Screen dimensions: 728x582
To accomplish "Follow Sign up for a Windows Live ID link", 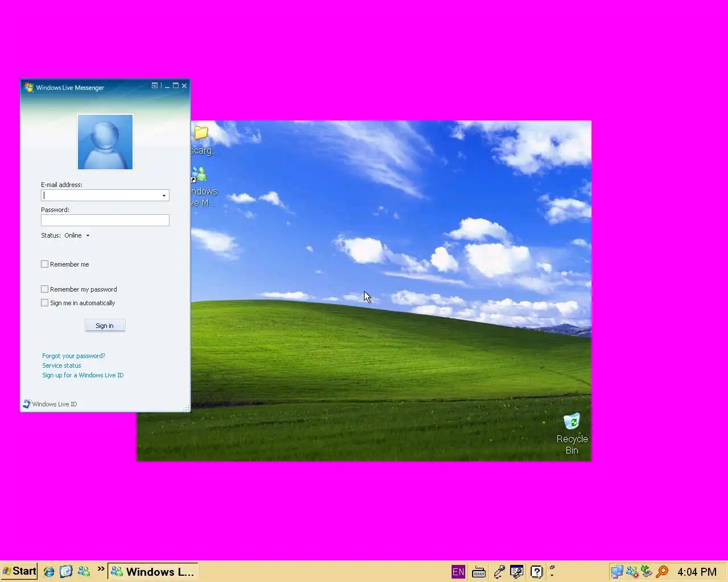I will (83, 375).
